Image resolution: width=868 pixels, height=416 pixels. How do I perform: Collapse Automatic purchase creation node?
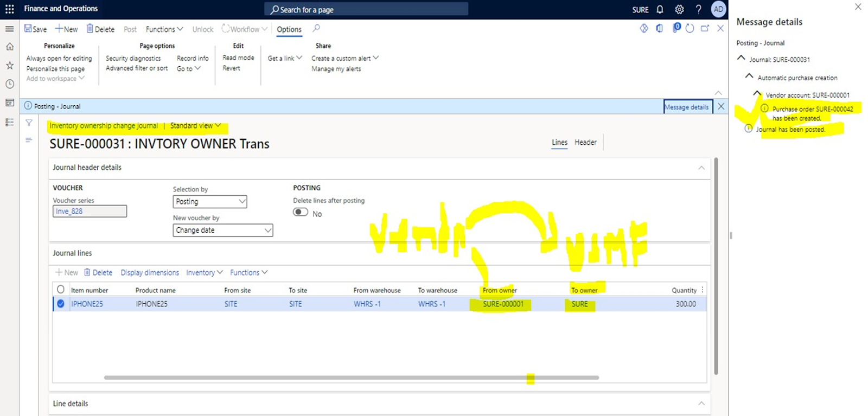coord(749,76)
